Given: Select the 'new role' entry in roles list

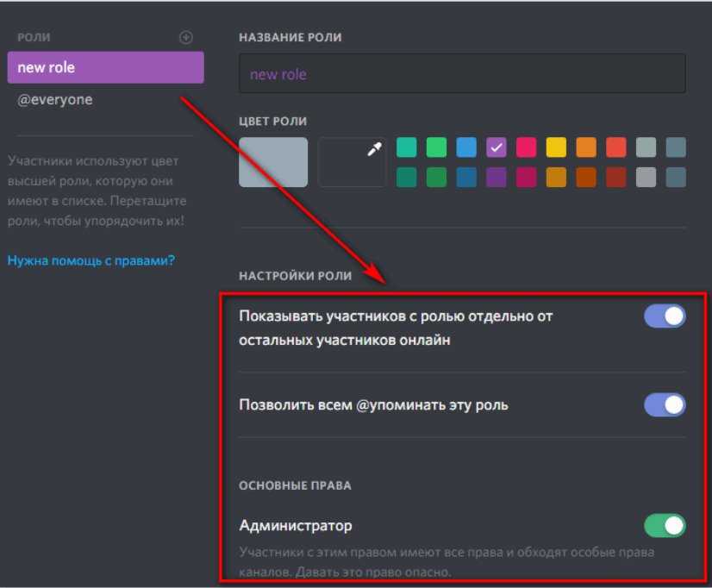Looking at the screenshot, I should 105,67.
